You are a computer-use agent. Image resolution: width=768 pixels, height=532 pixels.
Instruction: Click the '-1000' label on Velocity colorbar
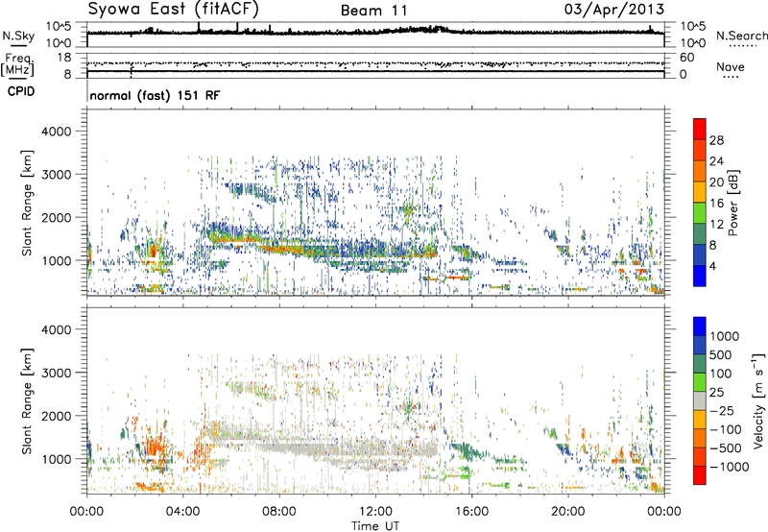pyautogui.click(x=730, y=467)
